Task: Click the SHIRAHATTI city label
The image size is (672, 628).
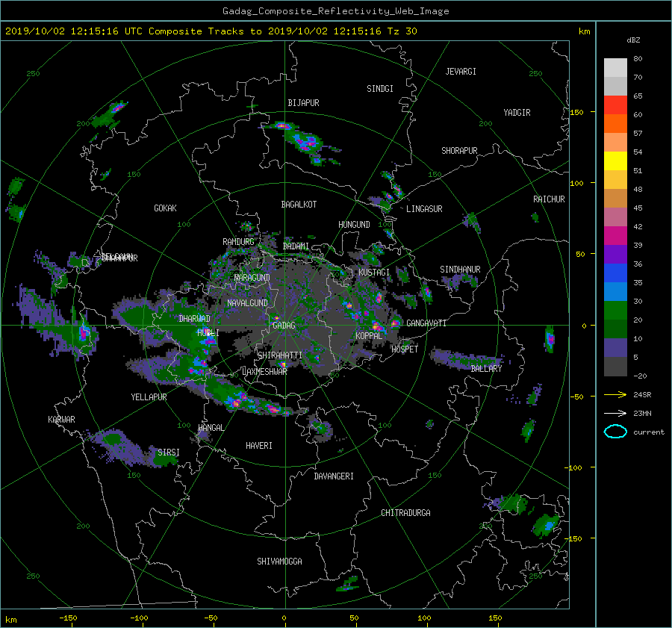Action: coord(280,355)
